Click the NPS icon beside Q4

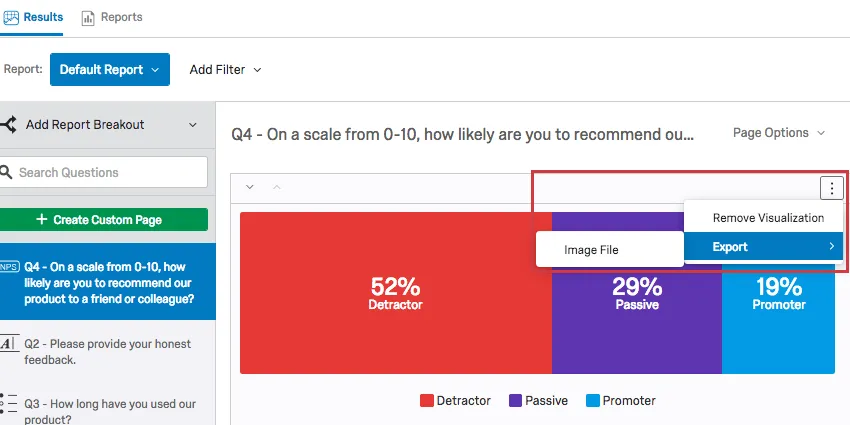click(9, 267)
